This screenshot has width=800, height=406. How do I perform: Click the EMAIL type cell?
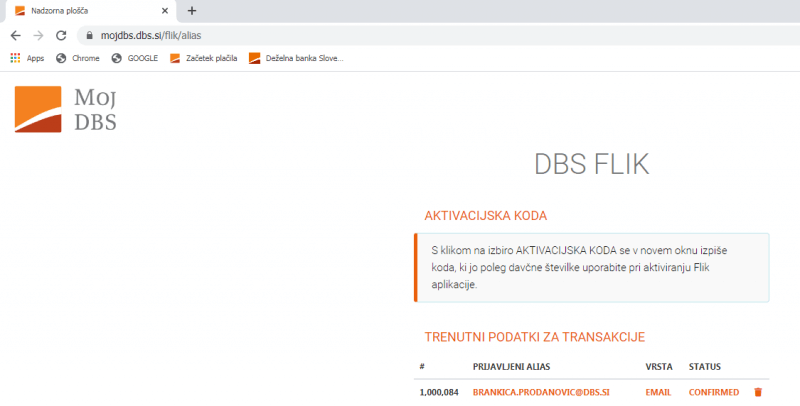[x=658, y=392]
